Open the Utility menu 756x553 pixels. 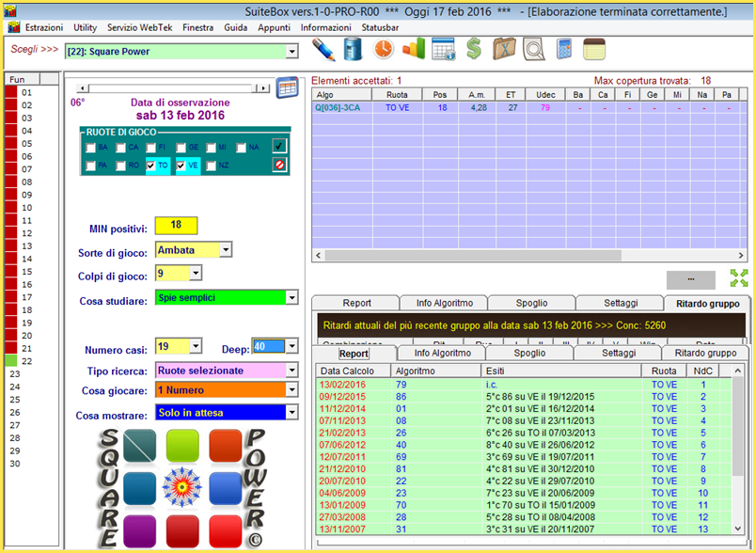85,27
